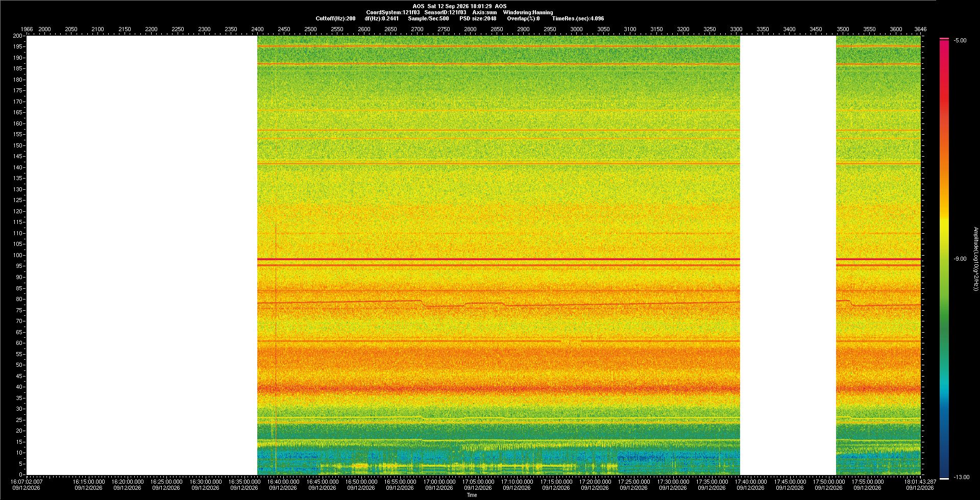Click the bright red spectral line near 98 Hz
Screen dimensions: 980x500
(x=498, y=259)
